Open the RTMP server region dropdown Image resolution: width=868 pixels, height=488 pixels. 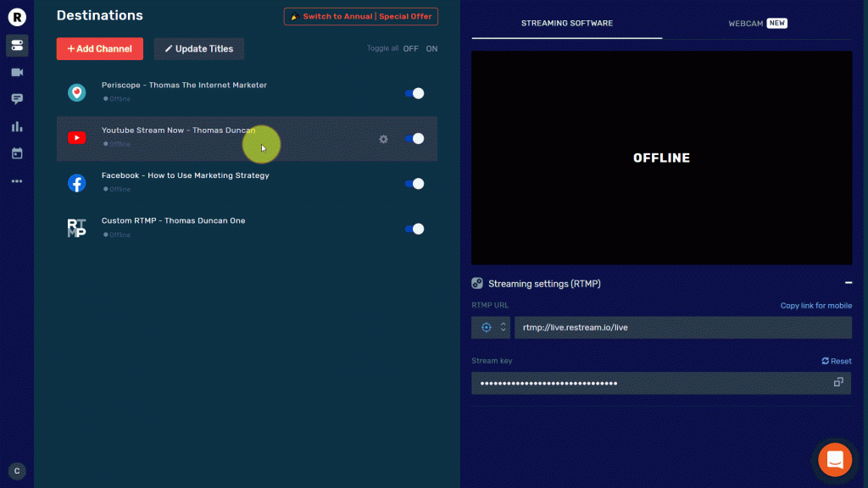point(492,328)
